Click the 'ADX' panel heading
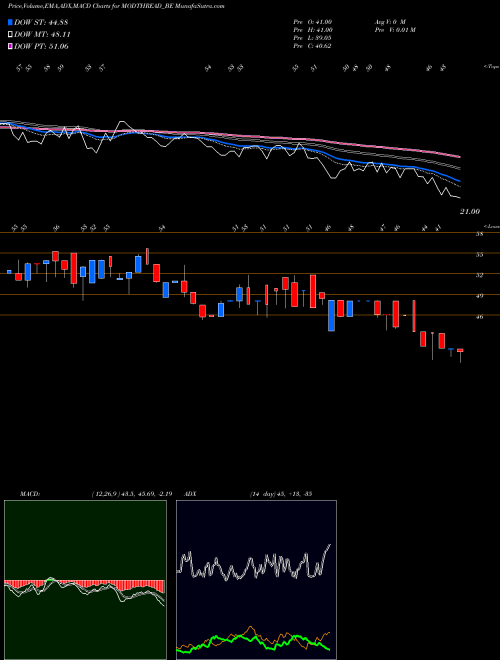 [x=189, y=493]
